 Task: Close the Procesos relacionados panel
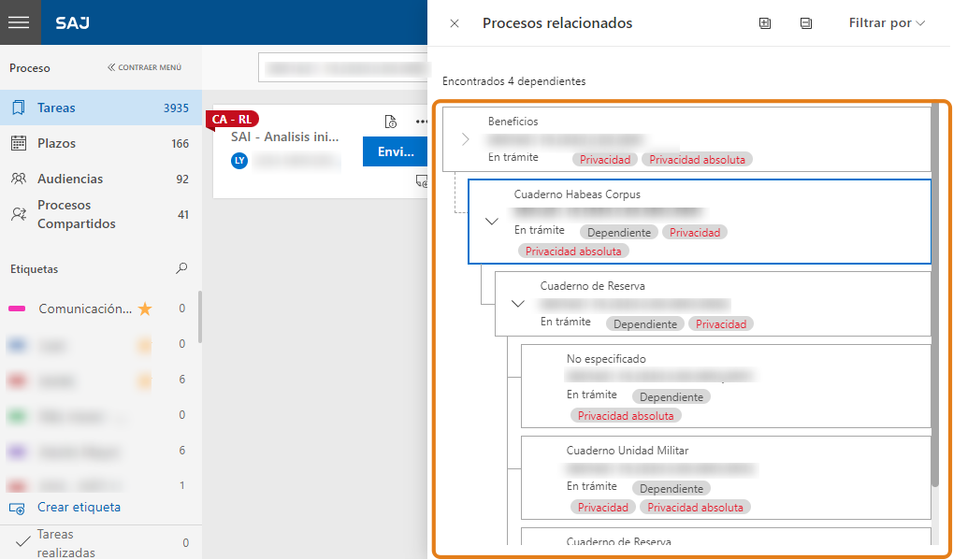(455, 23)
